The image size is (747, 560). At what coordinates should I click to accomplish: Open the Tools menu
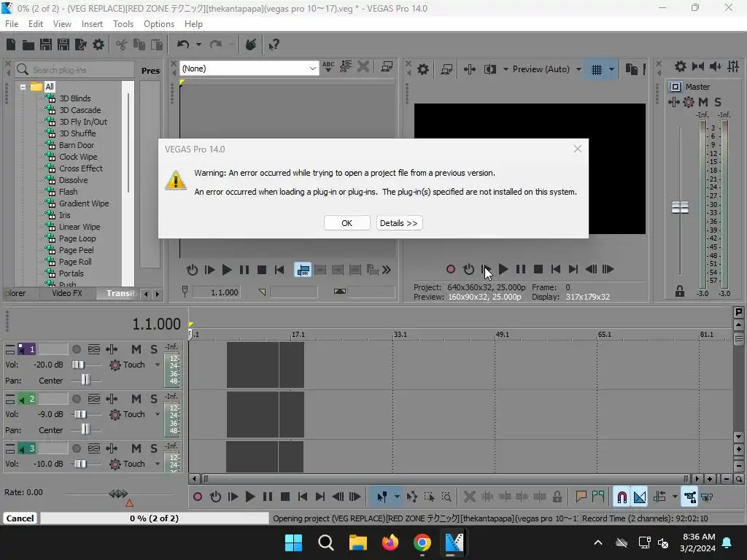pyautogui.click(x=123, y=24)
